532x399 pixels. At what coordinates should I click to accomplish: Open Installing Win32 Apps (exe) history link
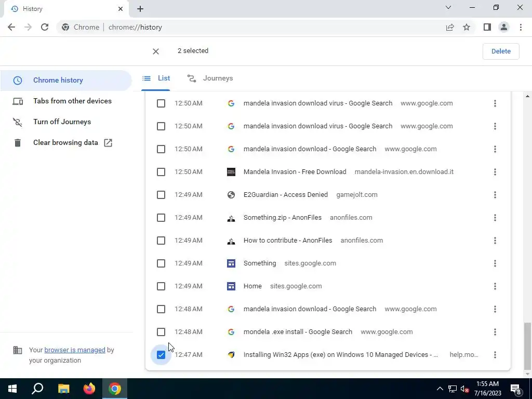coord(341,355)
